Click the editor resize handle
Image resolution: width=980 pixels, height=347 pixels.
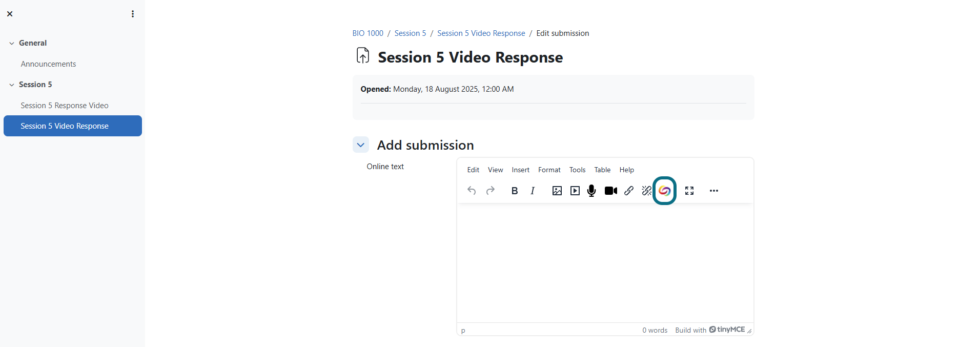[749, 331]
